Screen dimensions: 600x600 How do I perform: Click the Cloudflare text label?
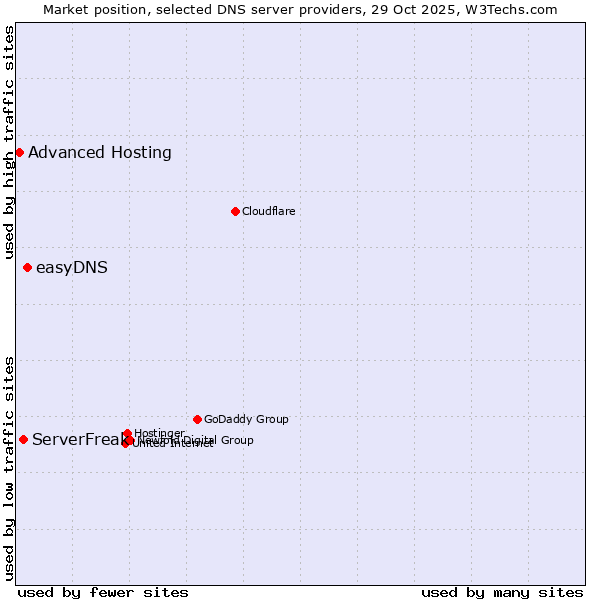click(x=268, y=211)
